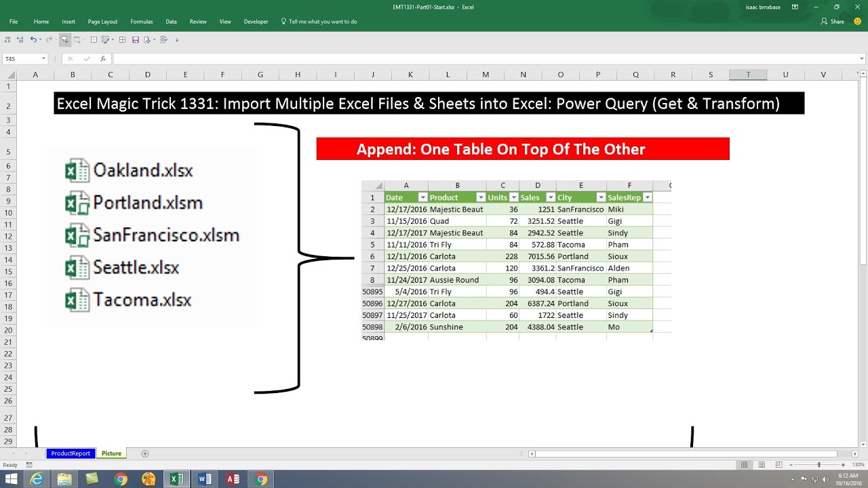
Task: Click the draw border pencil icon
Action: click(x=106, y=40)
